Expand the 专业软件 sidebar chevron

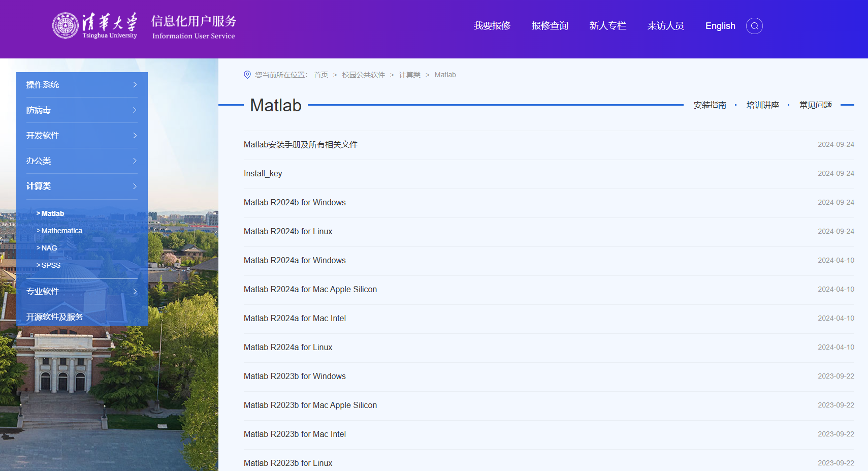[x=135, y=292]
